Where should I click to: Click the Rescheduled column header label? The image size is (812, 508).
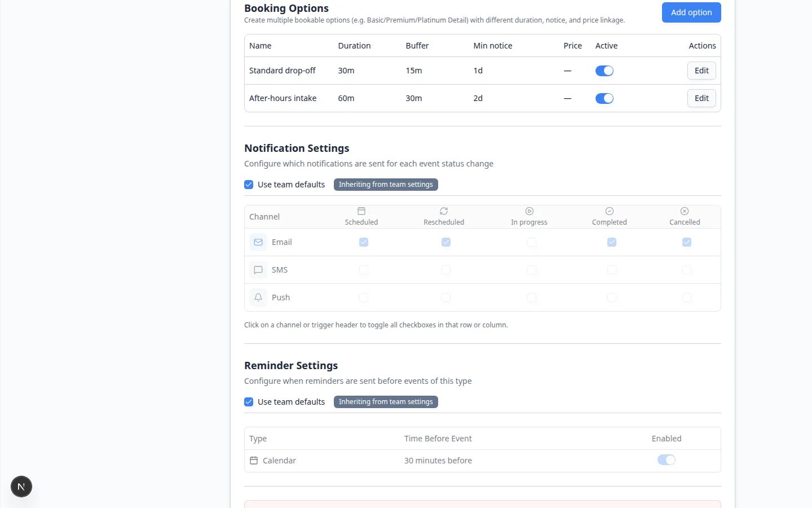444,222
